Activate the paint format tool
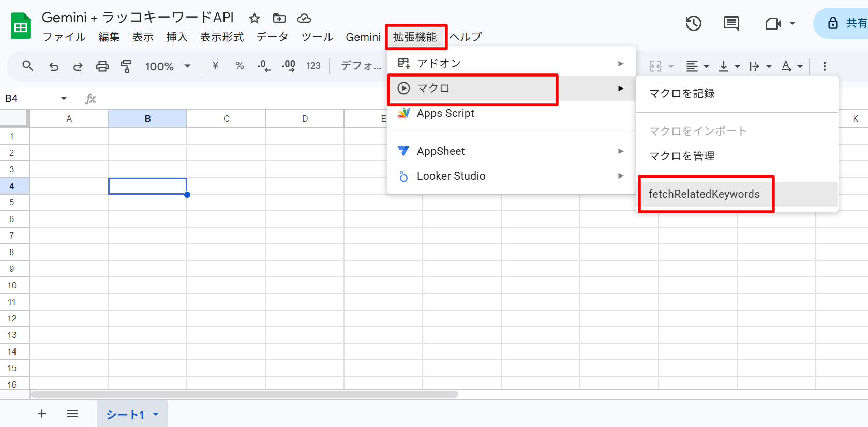The width and height of the screenshot is (868, 427). tap(126, 66)
